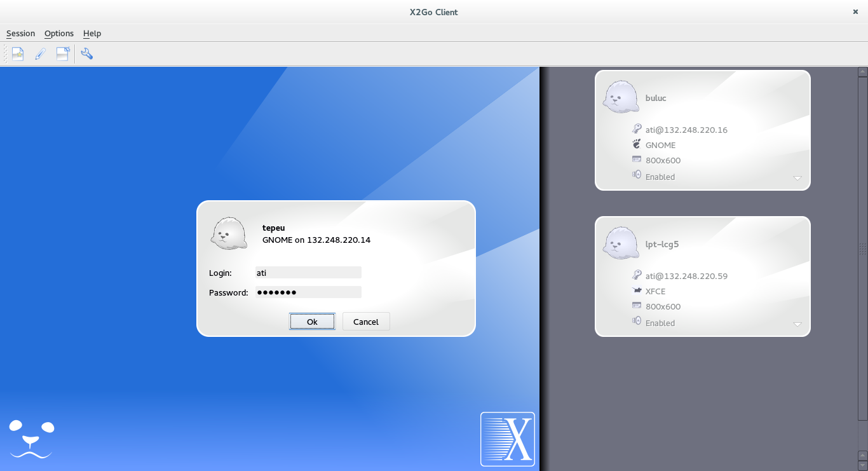
Task: Click the X2Go X logo
Action: coord(508,439)
